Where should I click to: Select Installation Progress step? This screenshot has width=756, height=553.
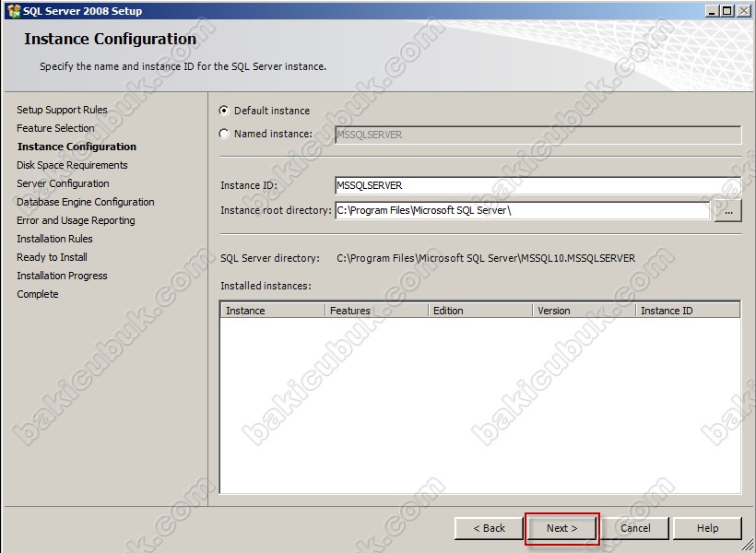[x=62, y=276]
